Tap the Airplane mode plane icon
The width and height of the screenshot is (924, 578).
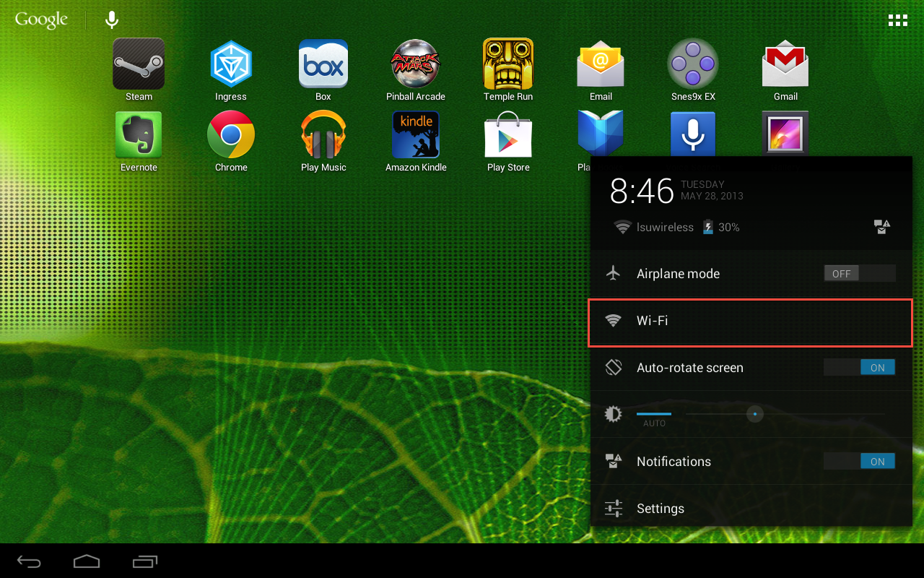pyautogui.click(x=614, y=273)
